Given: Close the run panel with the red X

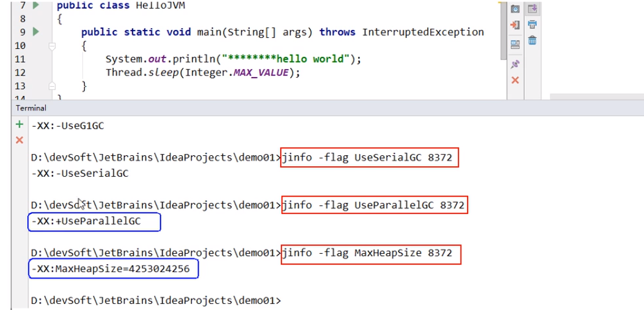Looking at the screenshot, I should [x=515, y=80].
